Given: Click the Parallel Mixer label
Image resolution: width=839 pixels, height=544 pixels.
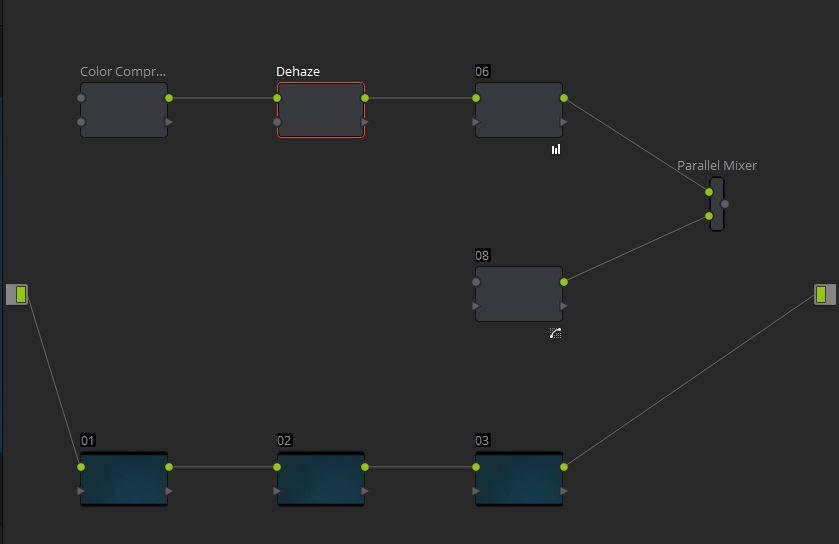Looking at the screenshot, I should pos(716,166).
